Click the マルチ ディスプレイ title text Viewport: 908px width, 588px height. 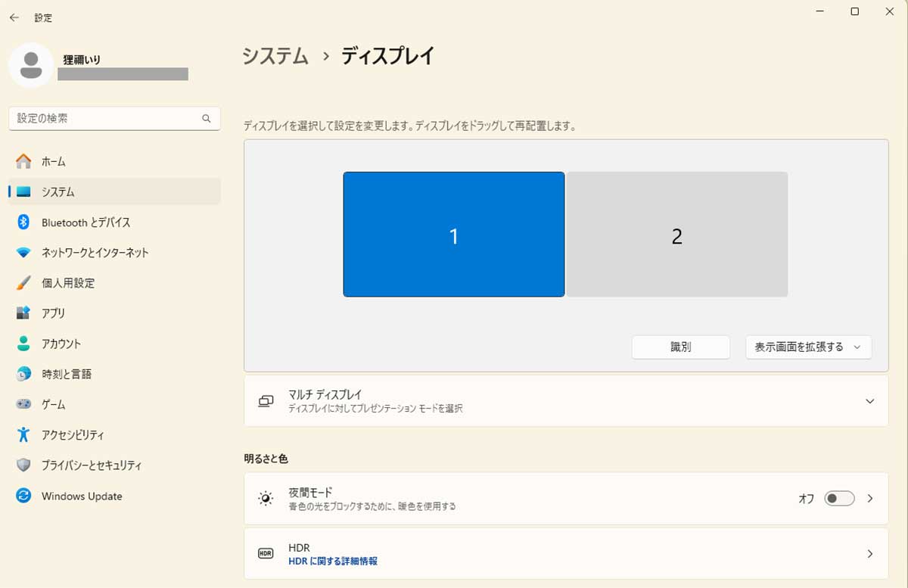(325, 394)
